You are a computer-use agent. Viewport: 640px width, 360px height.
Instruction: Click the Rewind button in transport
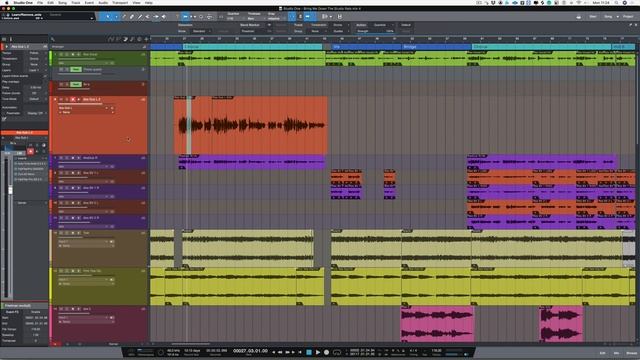[x=280, y=352]
